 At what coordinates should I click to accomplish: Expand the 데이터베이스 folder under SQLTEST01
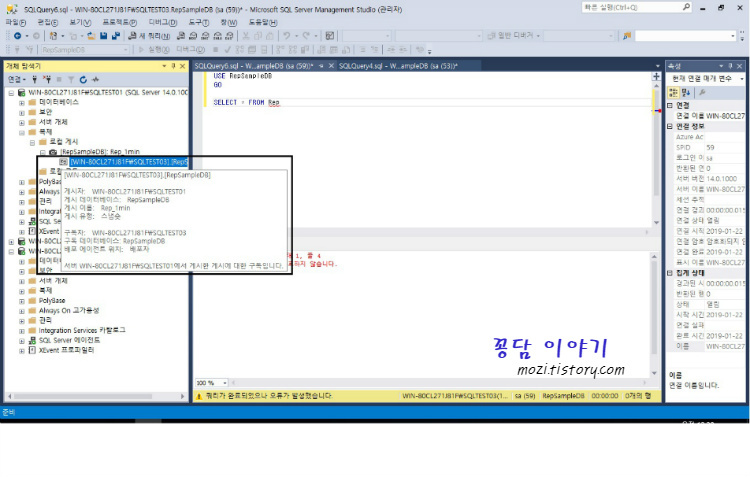click(x=22, y=102)
